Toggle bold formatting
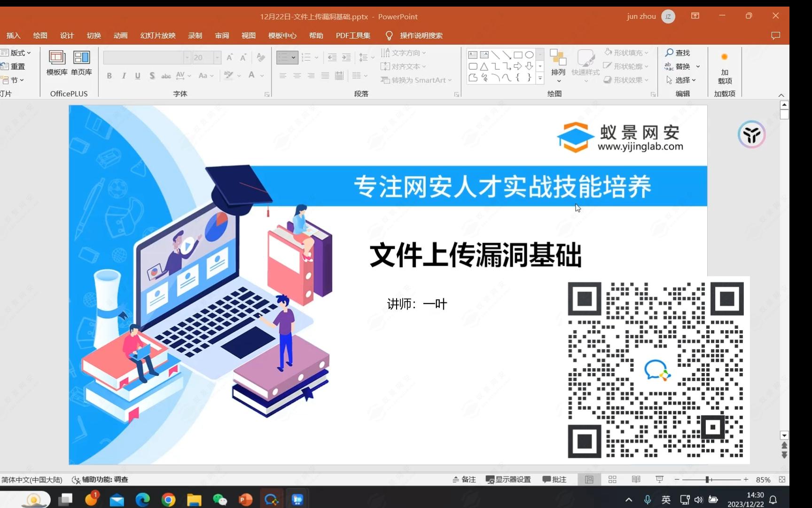The width and height of the screenshot is (812, 508). click(109, 76)
